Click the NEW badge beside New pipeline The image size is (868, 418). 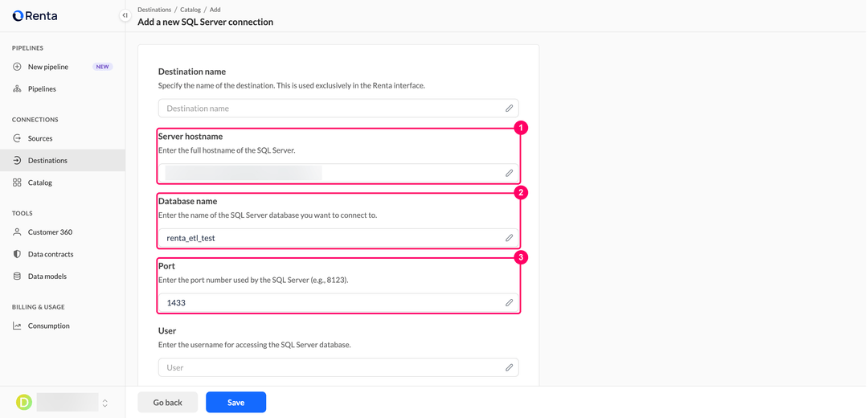[x=102, y=67]
